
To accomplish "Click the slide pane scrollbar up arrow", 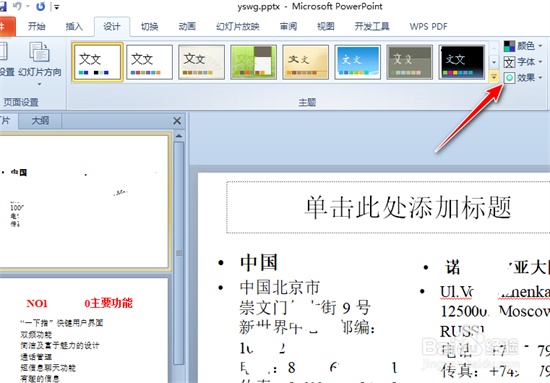I will pos(179,136).
